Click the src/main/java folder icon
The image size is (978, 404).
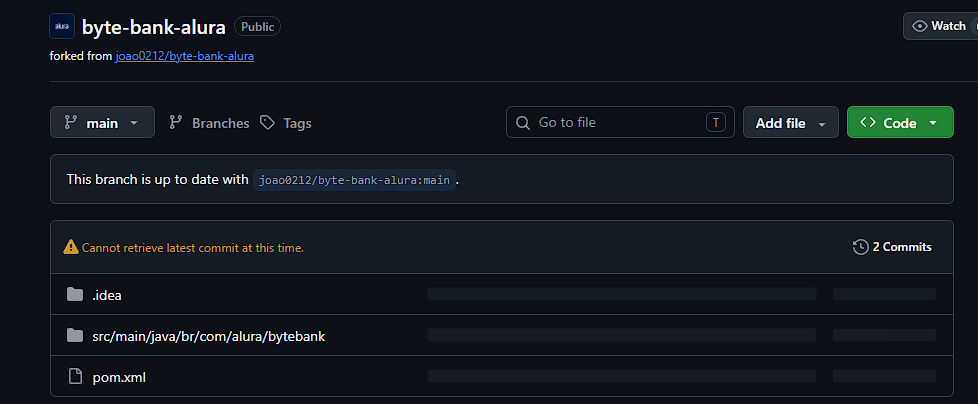click(75, 335)
